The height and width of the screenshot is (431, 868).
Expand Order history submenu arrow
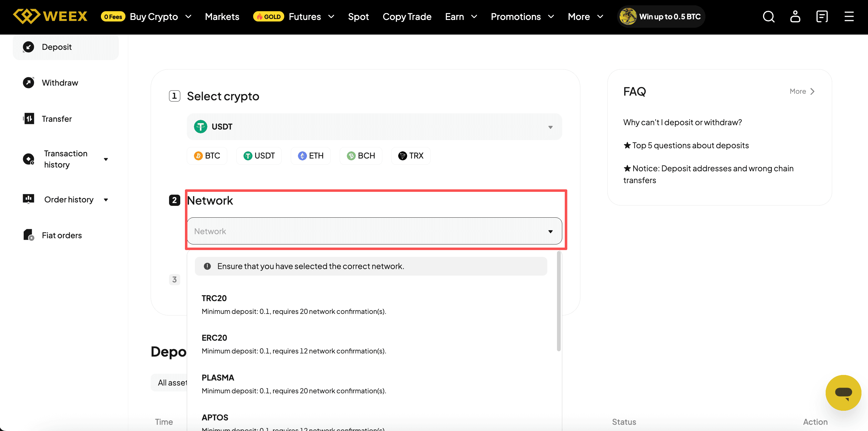coord(106,200)
